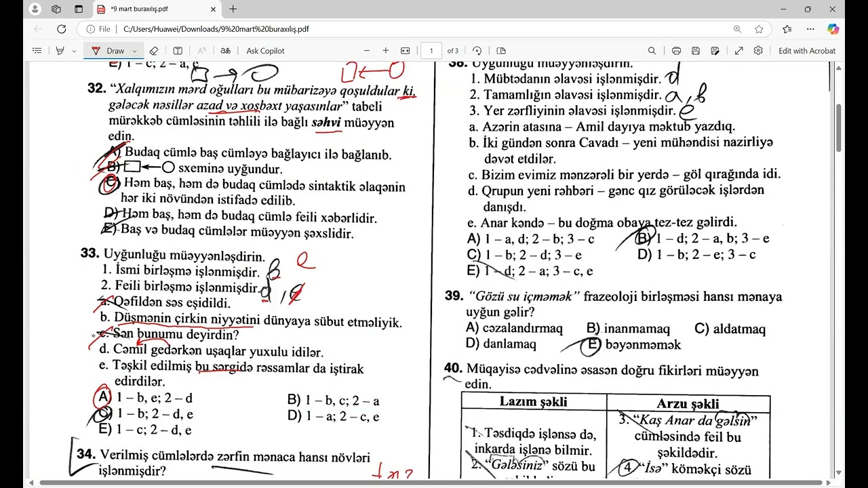The height and width of the screenshot is (488, 868).
Task: Select the Erase tool
Action: coord(154,51)
